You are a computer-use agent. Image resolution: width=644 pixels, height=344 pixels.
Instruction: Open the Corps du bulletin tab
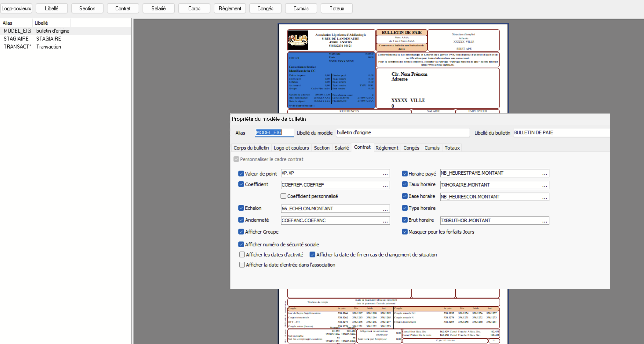pyautogui.click(x=251, y=148)
